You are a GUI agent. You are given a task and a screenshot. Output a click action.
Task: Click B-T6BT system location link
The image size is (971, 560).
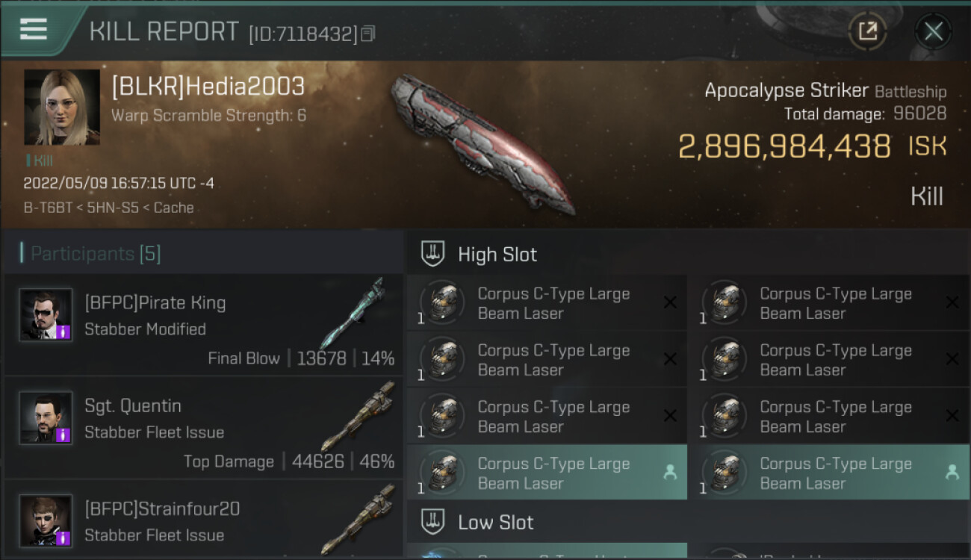tap(46, 208)
